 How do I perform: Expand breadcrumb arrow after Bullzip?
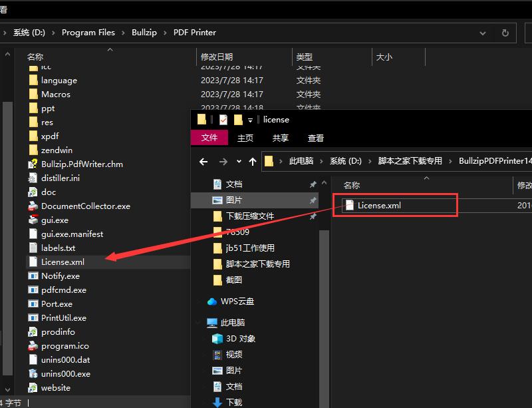(165, 33)
